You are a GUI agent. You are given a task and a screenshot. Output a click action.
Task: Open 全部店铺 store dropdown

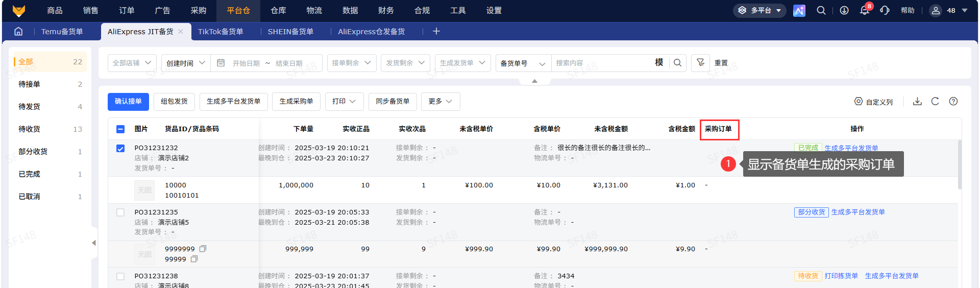[132, 63]
